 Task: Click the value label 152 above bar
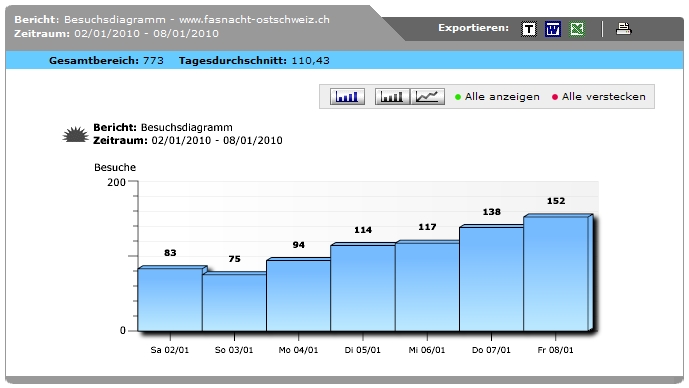(556, 201)
